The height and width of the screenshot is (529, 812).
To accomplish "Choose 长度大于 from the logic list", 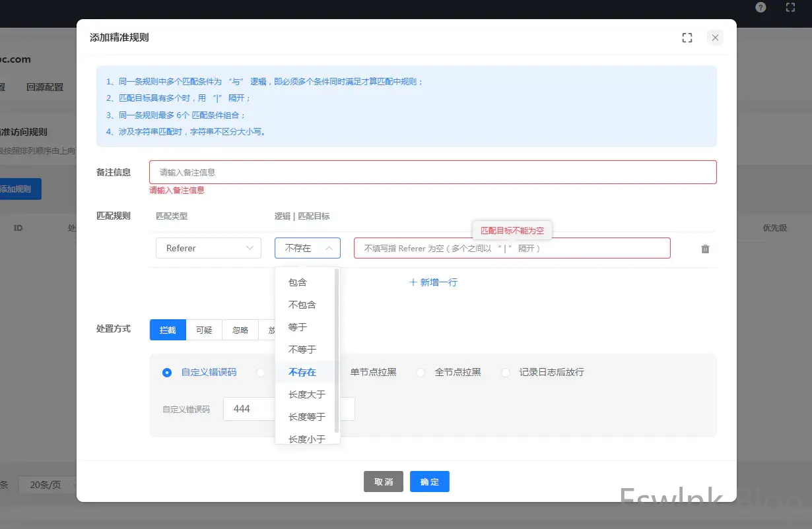I will pyautogui.click(x=306, y=394).
